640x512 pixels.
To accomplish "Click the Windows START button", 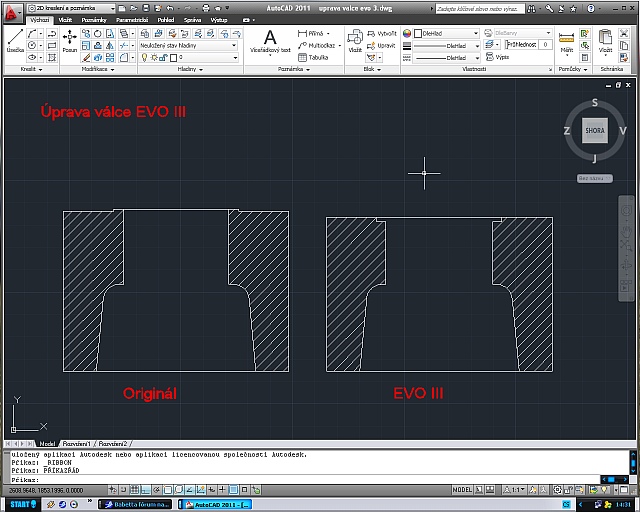I will coord(22,504).
